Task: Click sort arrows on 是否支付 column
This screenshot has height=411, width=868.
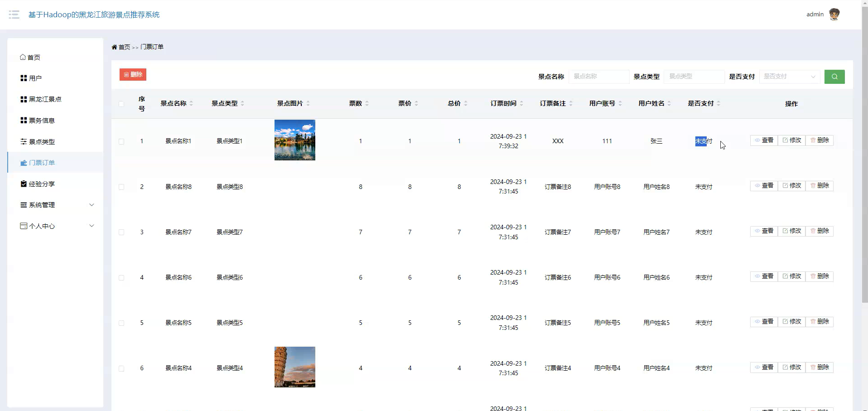Action: (719, 104)
